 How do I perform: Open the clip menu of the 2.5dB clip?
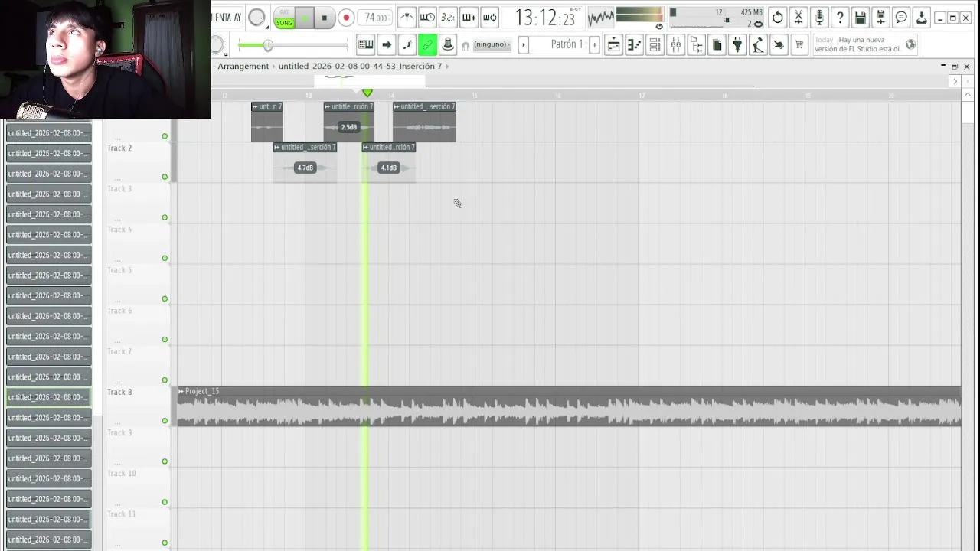tap(328, 106)
